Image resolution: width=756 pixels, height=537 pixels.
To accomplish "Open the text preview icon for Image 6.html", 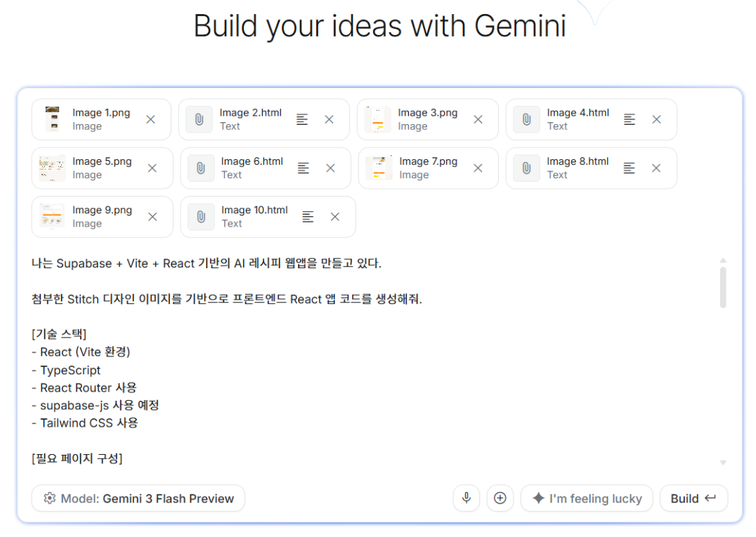I will [x=303, y=168].
